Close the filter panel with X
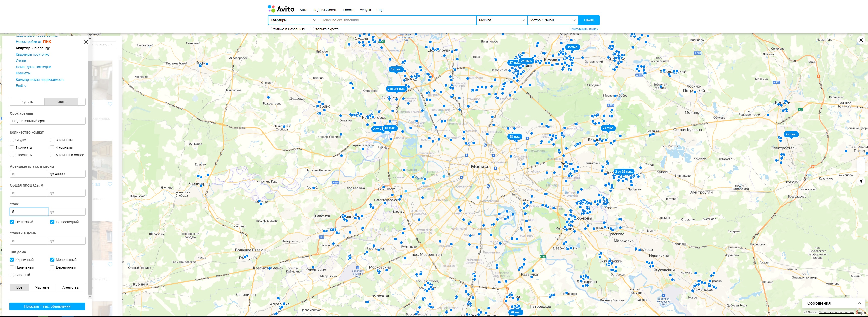868x317 pixels. pos(86,42)
